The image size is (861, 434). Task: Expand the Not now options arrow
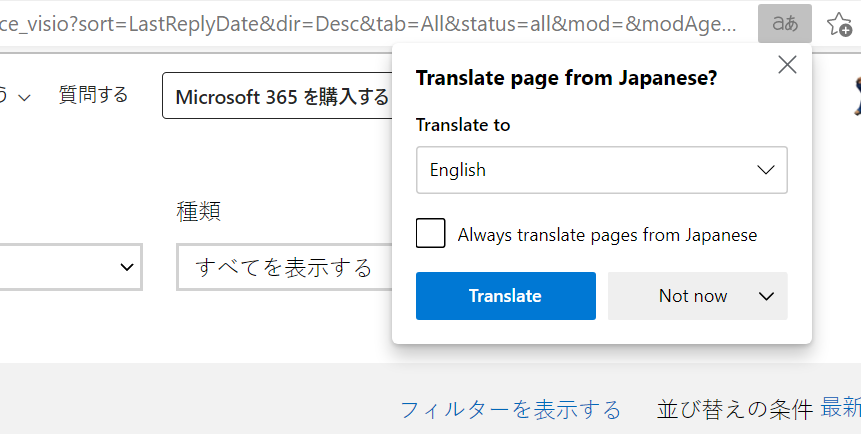tap(767, 296)
